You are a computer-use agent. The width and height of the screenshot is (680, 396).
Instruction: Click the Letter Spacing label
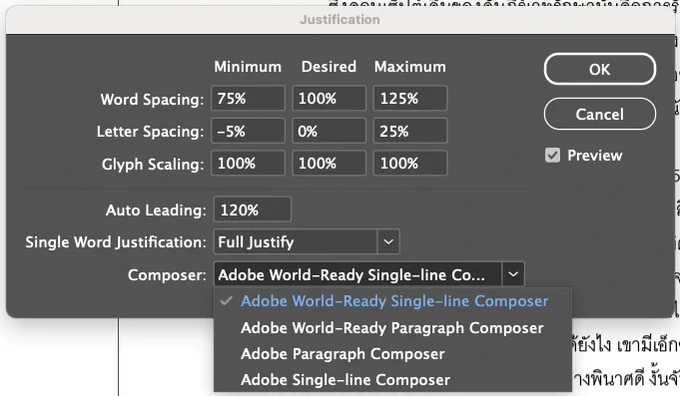pos(150,131)
